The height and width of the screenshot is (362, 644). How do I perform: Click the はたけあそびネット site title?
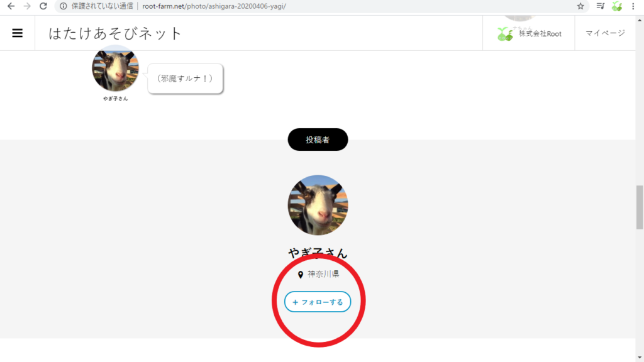115,33
